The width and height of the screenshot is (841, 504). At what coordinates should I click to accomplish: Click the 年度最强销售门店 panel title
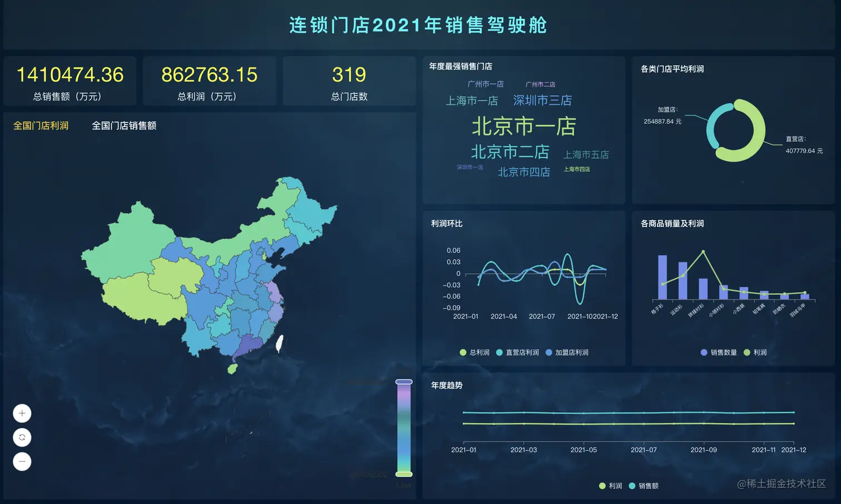[461, 66]
